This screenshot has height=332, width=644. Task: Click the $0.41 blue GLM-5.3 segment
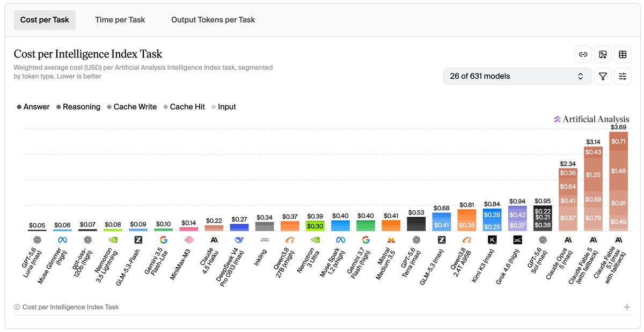pyautogui.click(x=441, y=225)
